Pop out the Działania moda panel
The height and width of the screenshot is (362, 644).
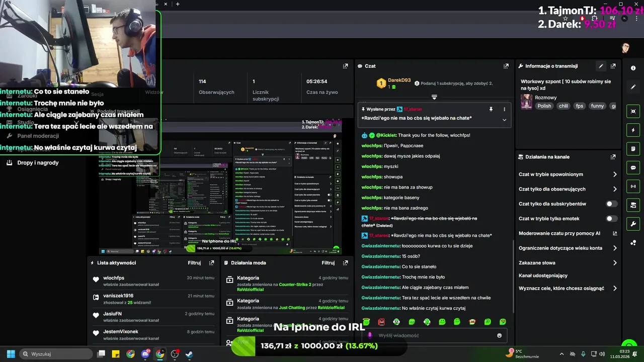[x=345, y=262]
